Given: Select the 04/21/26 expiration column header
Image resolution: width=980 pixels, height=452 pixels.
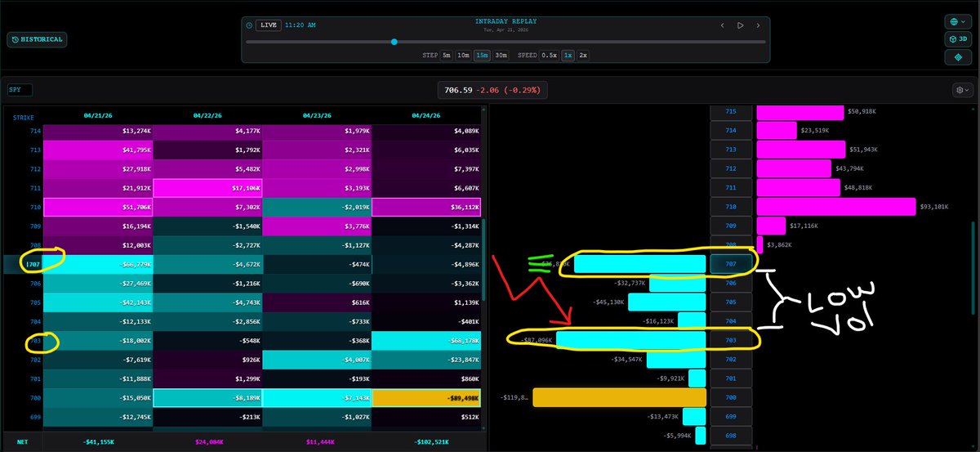Looking at the screenshot, I should click(97, 115).
